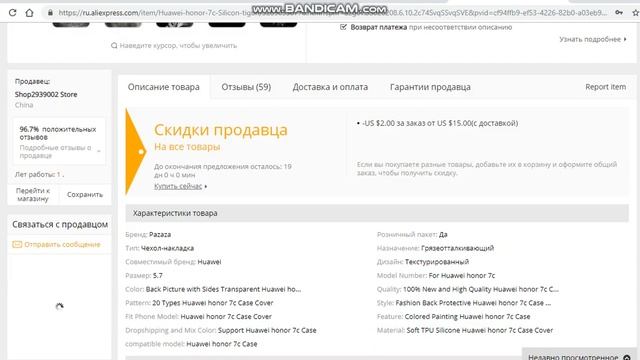Screen dimensions: 640x360
Task: Click the Бренд value Pazaza
Action: tap(160, 234)
